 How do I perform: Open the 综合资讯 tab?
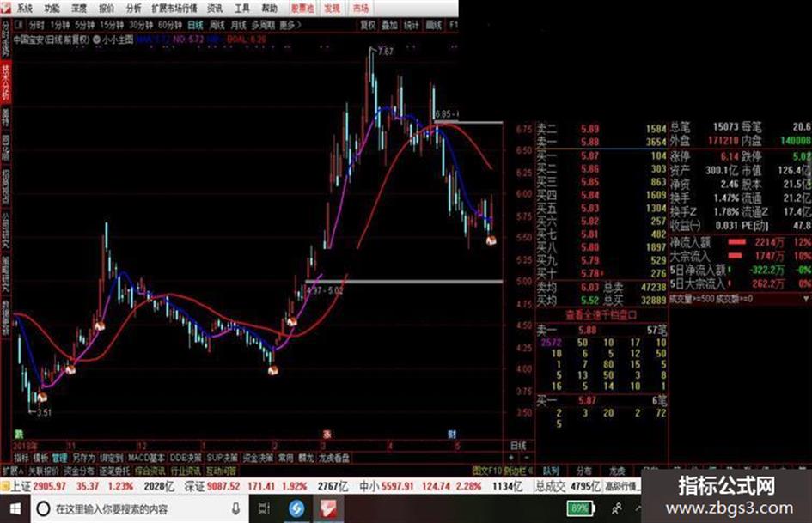tap(150, 471)
